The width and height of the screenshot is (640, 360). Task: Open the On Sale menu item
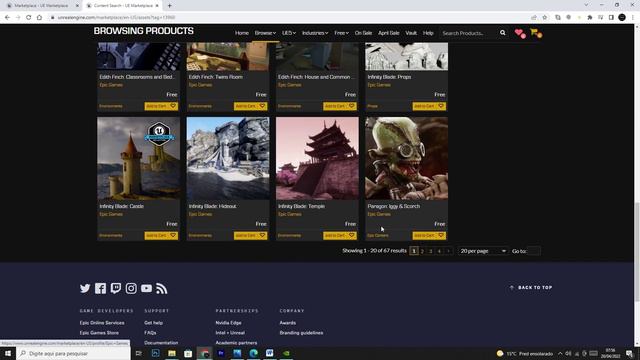[x=363, y=33]
